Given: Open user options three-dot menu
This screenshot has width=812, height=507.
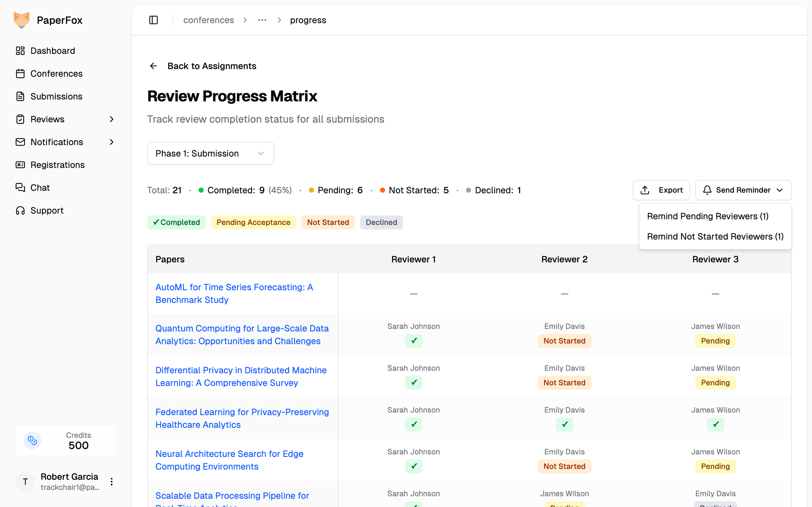Looking at the screenshot, I should pos(112,482).
